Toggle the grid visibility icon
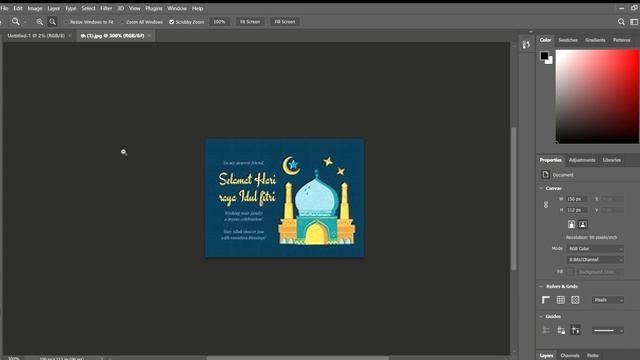640x360 pixels. tap(561, 300)
